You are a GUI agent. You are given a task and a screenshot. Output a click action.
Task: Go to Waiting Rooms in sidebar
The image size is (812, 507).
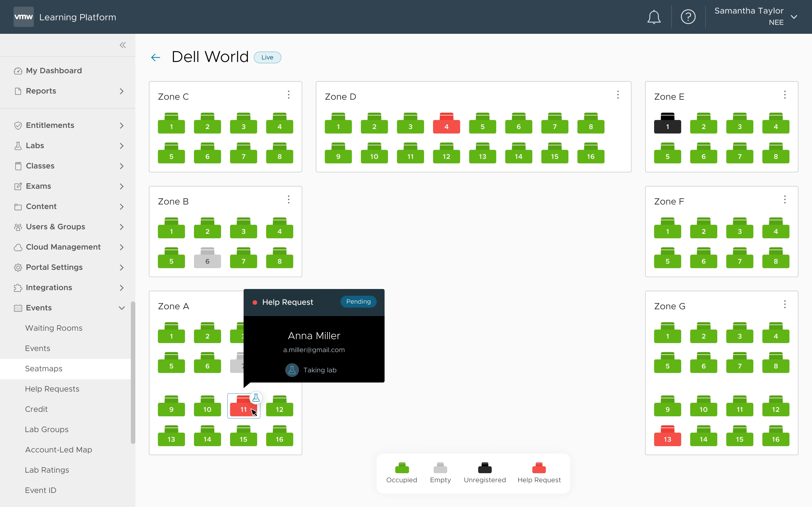(54, 328)
